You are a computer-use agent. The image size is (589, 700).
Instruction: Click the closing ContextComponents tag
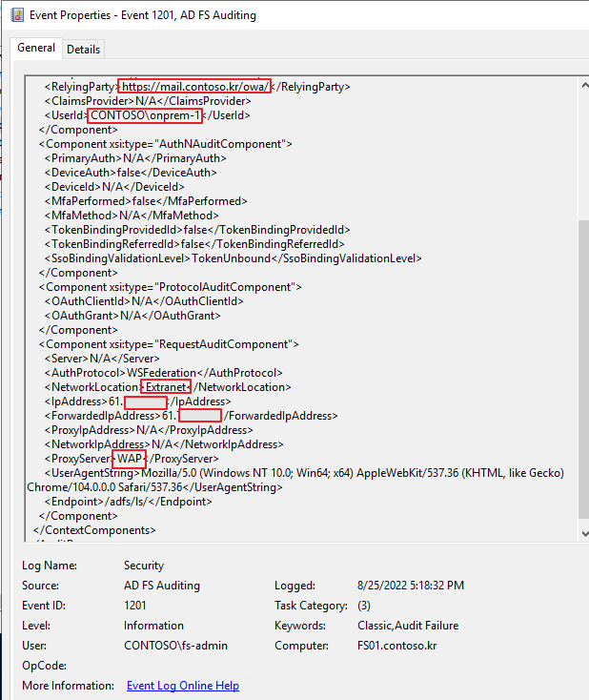point(94,530)
